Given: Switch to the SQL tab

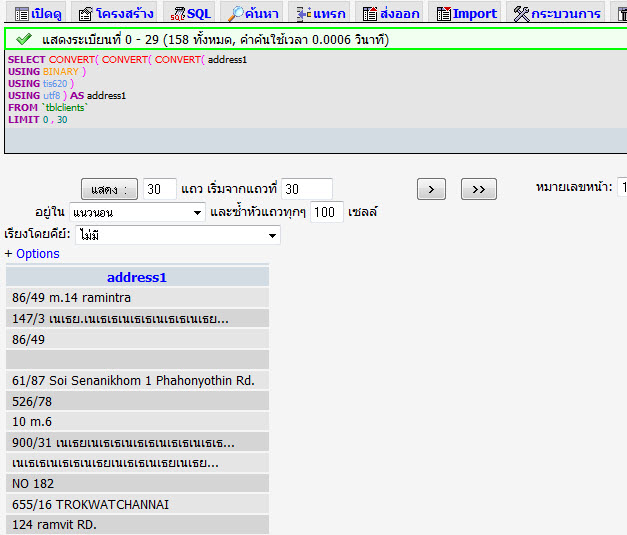Looking at the screenshot, I should point(190,12).
